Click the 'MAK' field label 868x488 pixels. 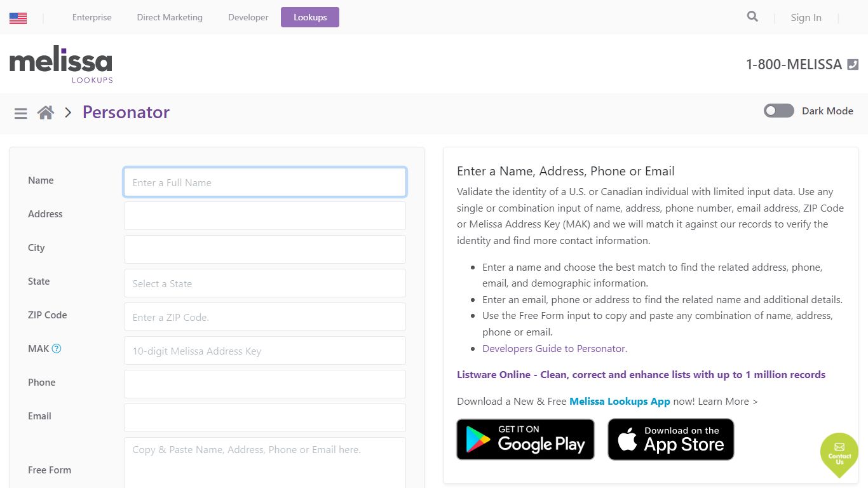(x=39, y=348)
